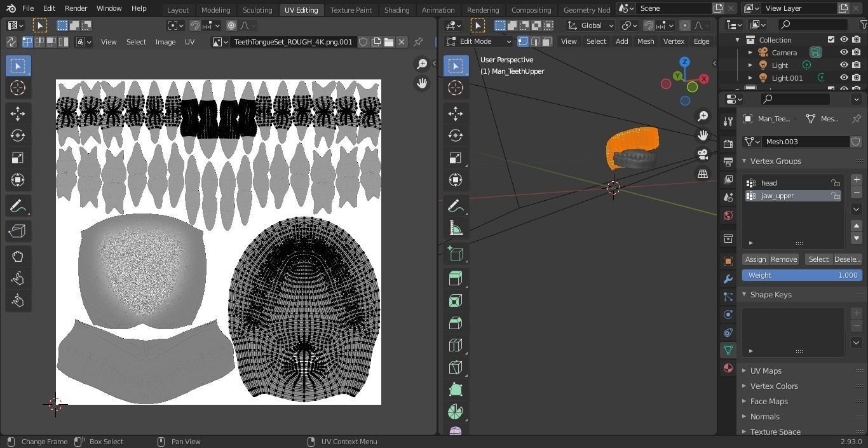The image size is (868, 448).
Task: Select the UV Relax tool
Action: pyautogui.click(x=18, y=279)
